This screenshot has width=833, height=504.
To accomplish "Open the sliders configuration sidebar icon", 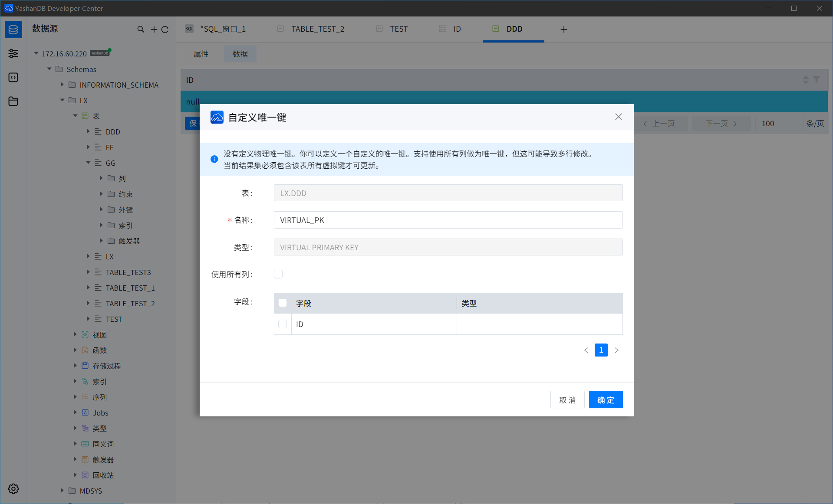I will (x=13, y=53).
